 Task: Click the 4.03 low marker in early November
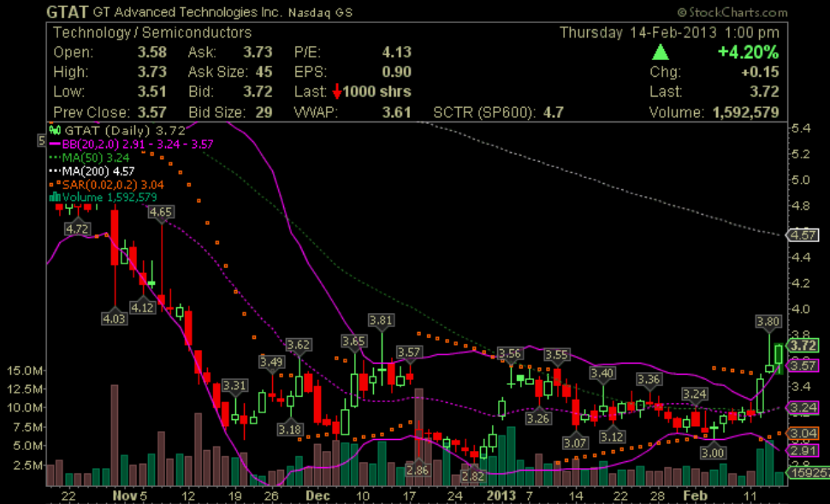[114, 318]
